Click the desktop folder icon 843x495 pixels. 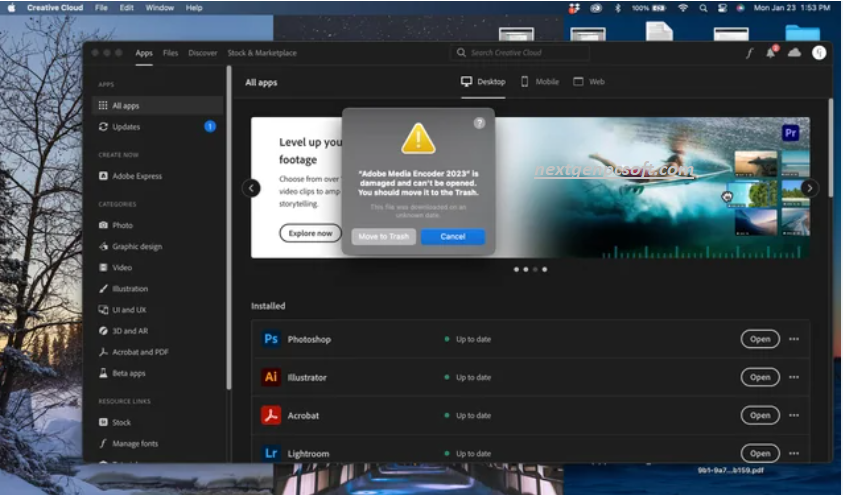click(x=803, y=31)
